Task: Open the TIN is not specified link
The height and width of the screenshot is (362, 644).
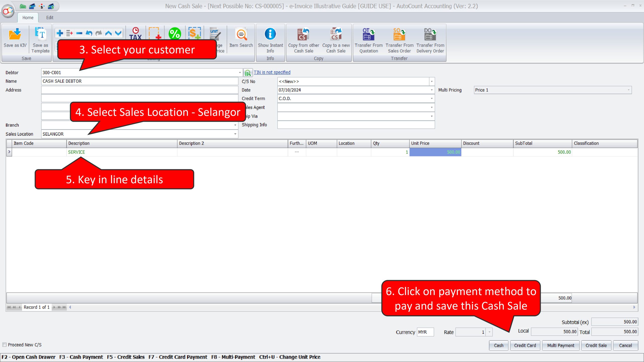Action: tap(272, 72)
